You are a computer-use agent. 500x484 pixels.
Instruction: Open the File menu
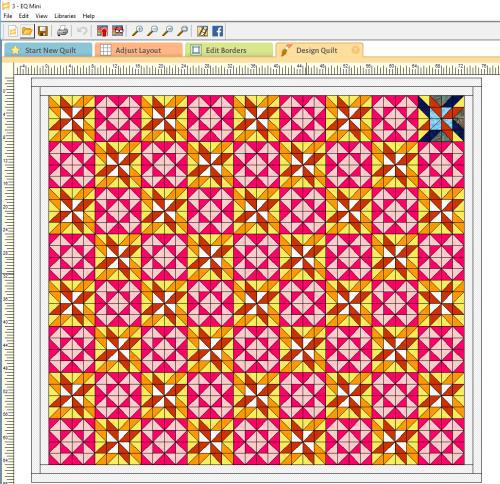pos(8,16)
